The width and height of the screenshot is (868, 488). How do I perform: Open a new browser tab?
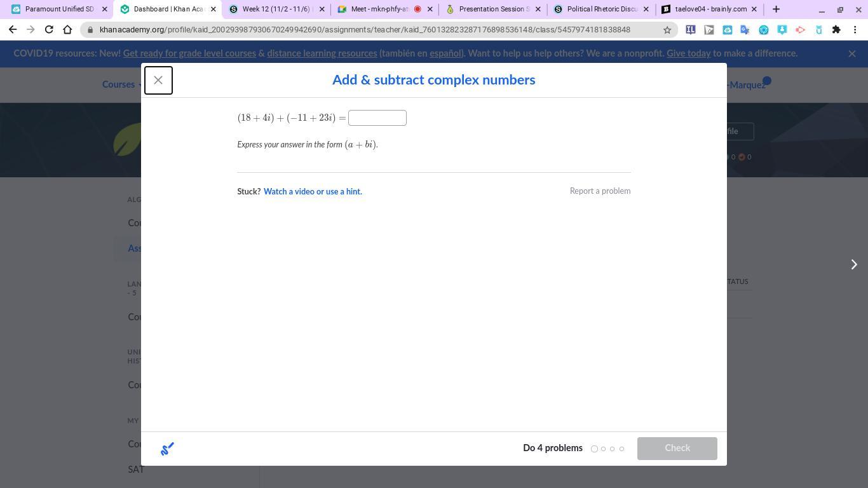[x=776, y=9]
